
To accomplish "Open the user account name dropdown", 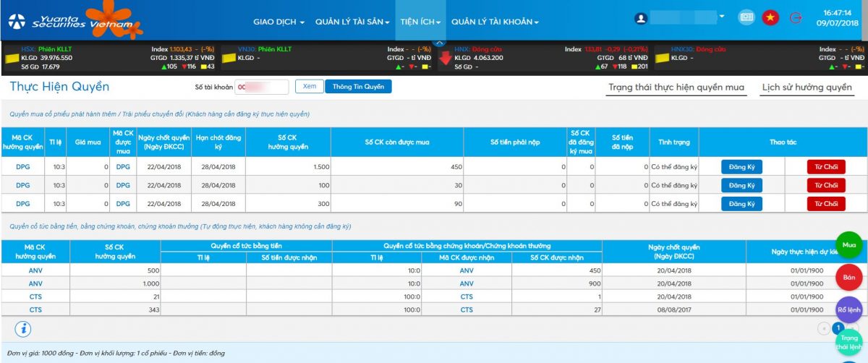I will [722, 17].
